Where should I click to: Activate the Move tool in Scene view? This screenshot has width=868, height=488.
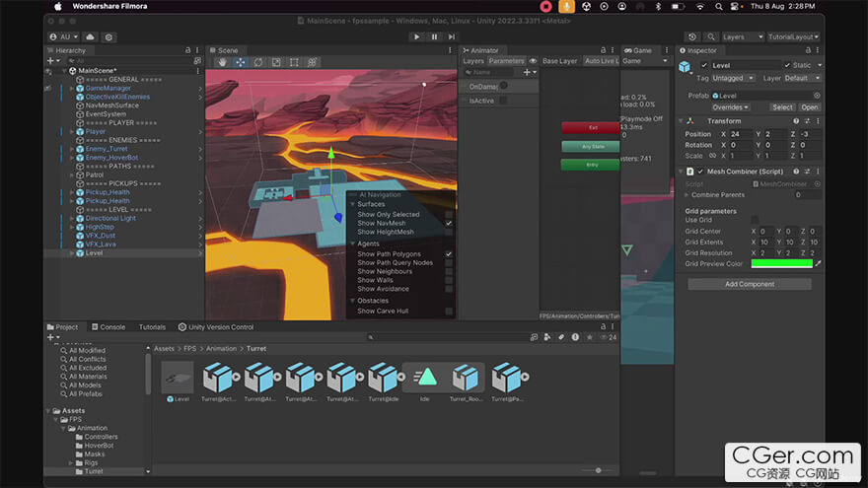[x=241, y=62]
